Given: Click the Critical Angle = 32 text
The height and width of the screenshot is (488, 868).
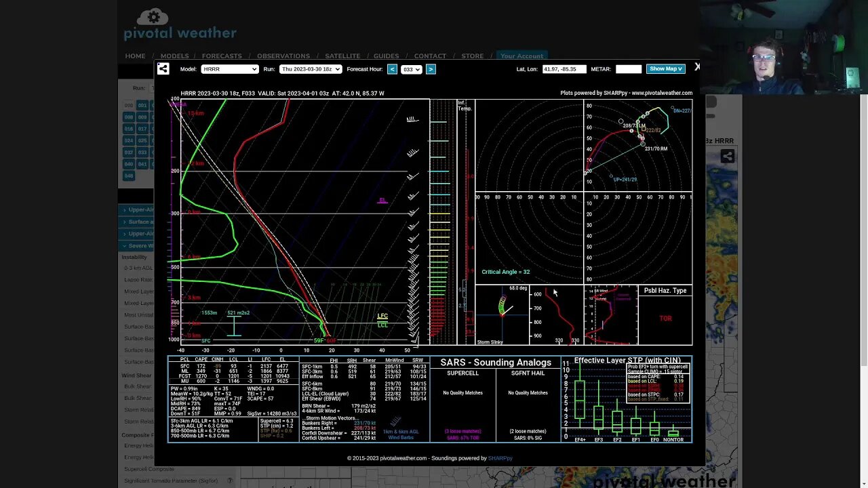Looking at the screenshot, I should click(x=506, y=272).
